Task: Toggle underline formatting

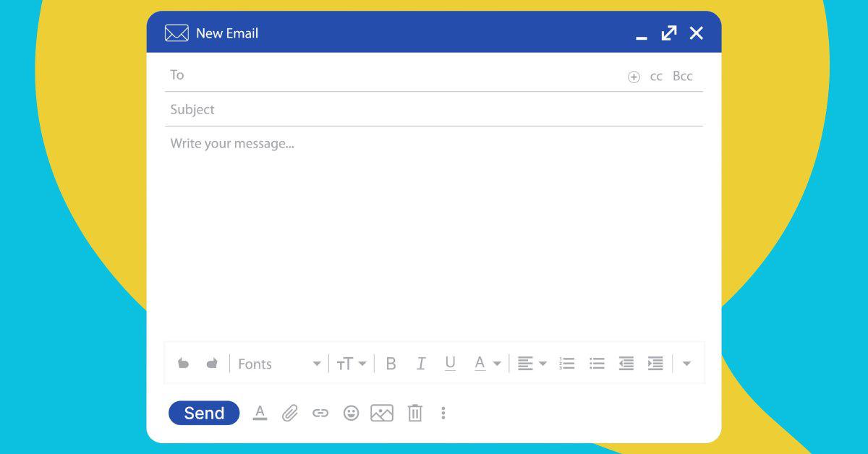Action: pos(450,364)
